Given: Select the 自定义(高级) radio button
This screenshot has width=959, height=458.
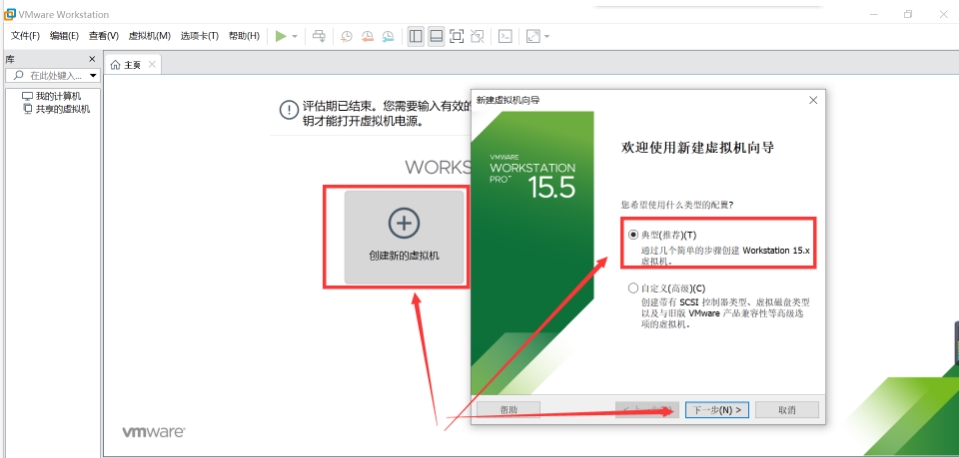Looking at the screenshot, I should (x=633, y=288).
